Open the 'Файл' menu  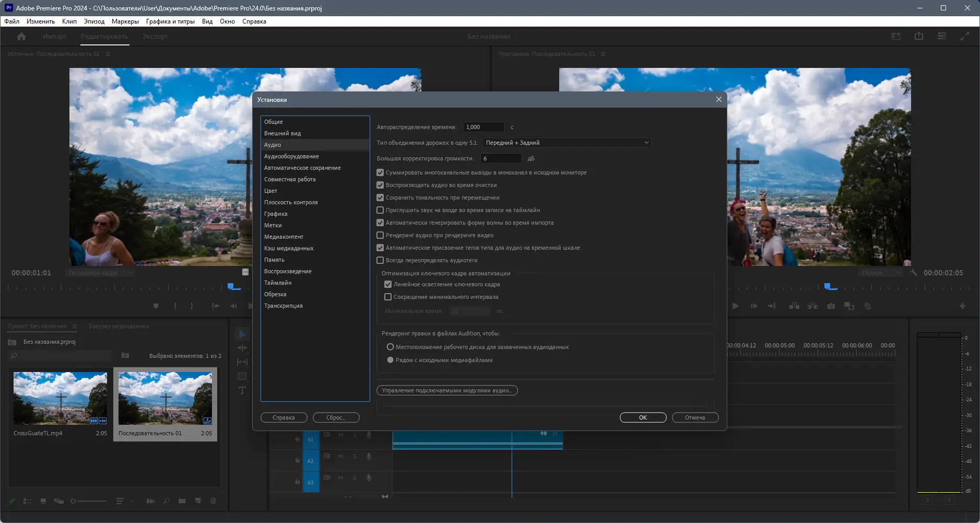click(12, 21)
